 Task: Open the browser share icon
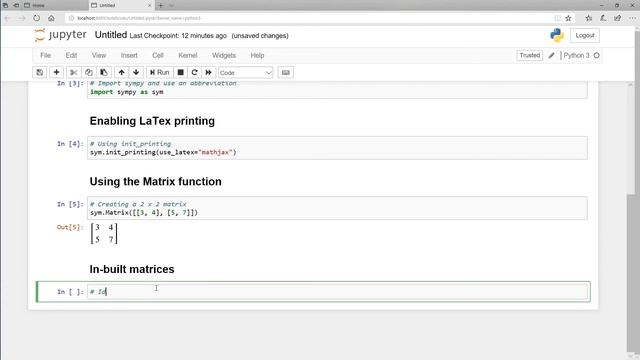tap(618, 18)
